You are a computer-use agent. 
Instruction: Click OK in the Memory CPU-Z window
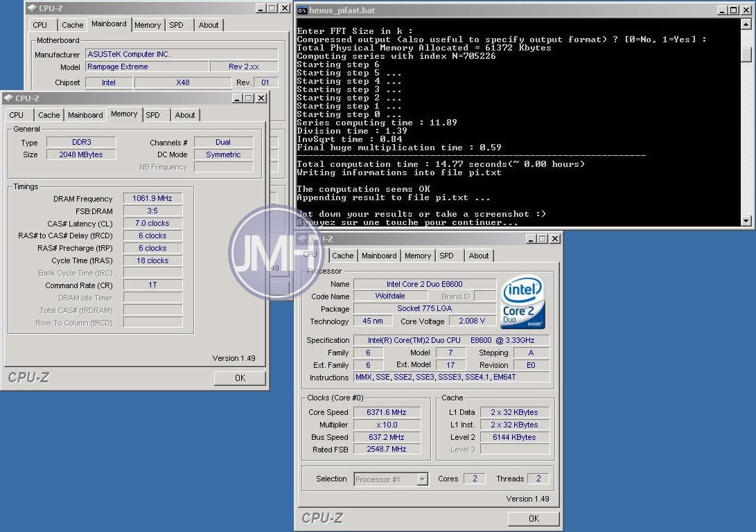(x=240, y=378)
